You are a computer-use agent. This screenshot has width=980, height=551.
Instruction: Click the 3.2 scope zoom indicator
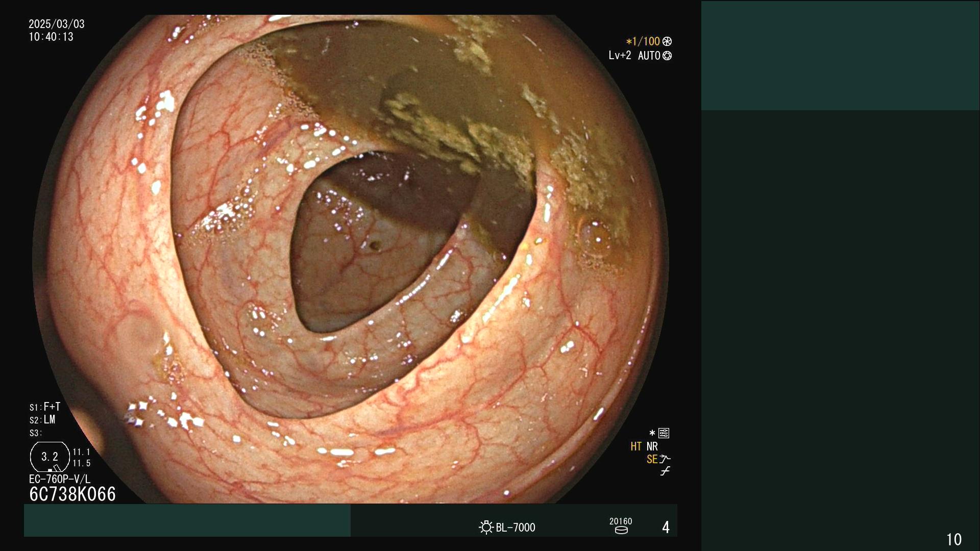tap(50, 457)
